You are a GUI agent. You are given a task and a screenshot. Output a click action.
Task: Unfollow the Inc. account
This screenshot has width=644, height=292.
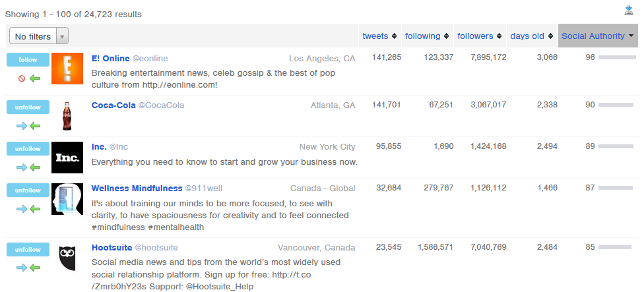click(x=28, y=149)
